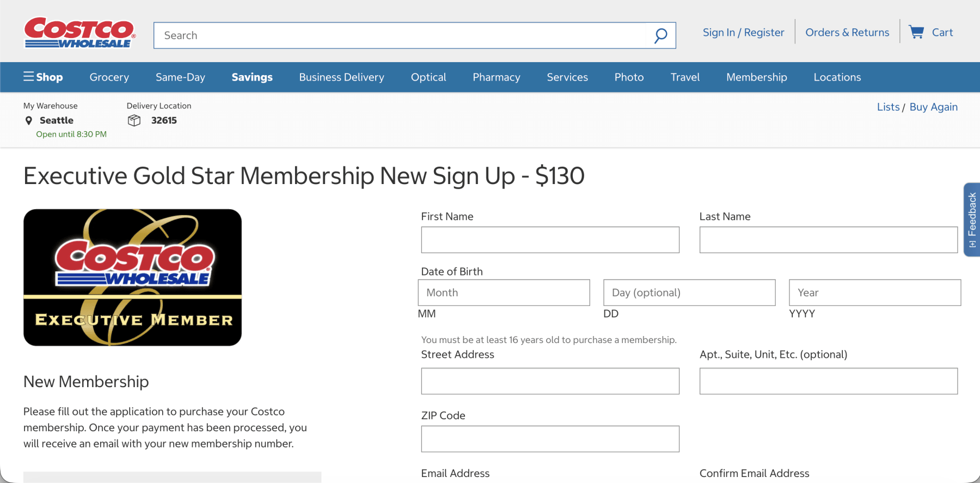Click the Executive Member card image
The width and height of the screenshot is (980, 483).
click(x=132, y=277)
